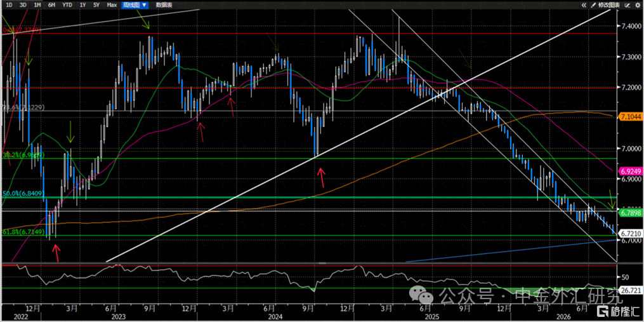This screenshot has height=322, width=644.
Task: Click the green 6.7898 moving average label
Action: point(629,213)
